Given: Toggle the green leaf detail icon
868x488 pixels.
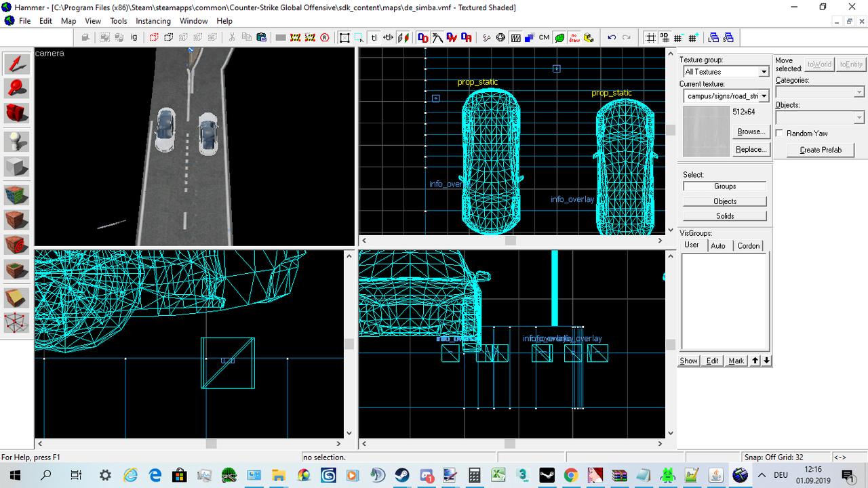Looking at the screenshot, I should pos(559,38).
